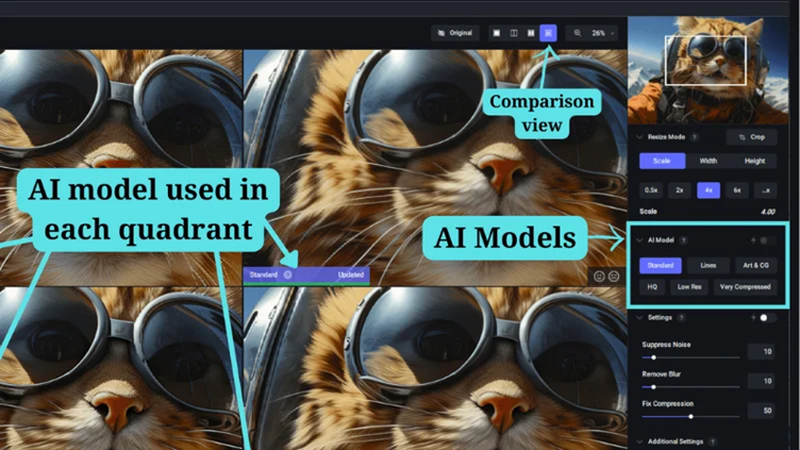Switch to split view layout icon
Image resolution: width=800 pixels, height=450 pixels.
[514, 33]
